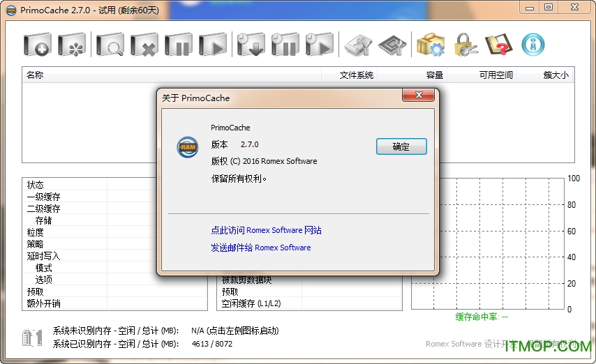The height and width of the screenshot is (364, 596).
Task: Click the 空闲缓存 (L1/L2) statistics row
Action: click(309, 303)
